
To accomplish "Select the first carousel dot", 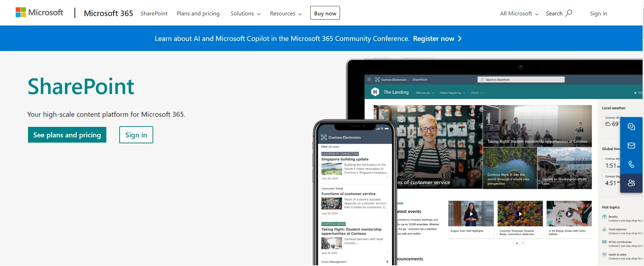I will tap(517, 243).
